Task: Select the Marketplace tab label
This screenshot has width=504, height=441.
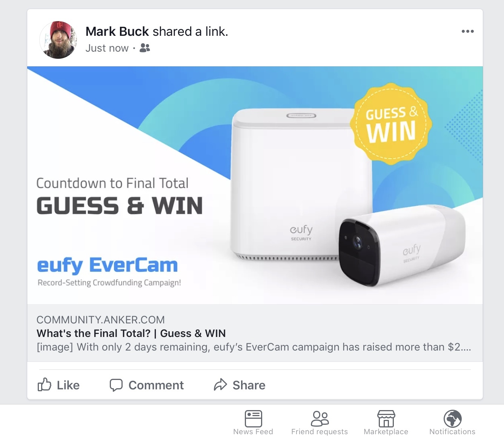Action: (x=386, y=432)
